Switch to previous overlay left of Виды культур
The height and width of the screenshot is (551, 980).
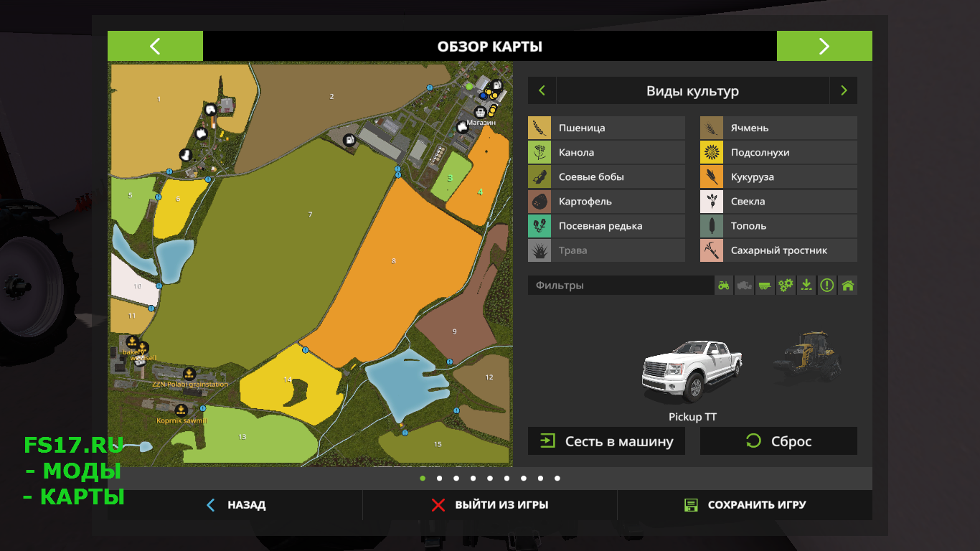[542, 91]
